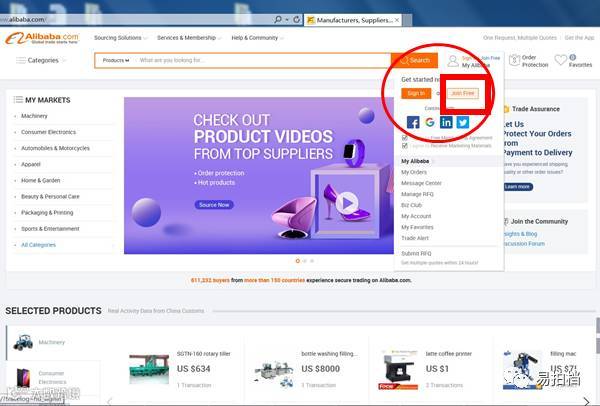Play the product video on banner

point(347,203)
